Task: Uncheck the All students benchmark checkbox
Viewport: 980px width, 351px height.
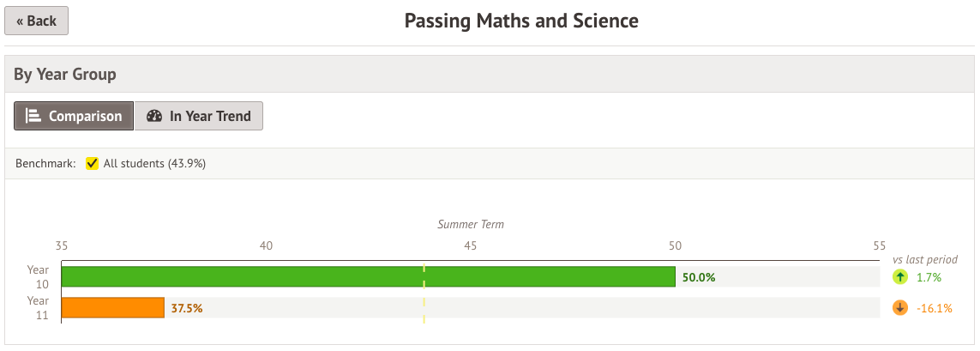Action: point(92,163)
